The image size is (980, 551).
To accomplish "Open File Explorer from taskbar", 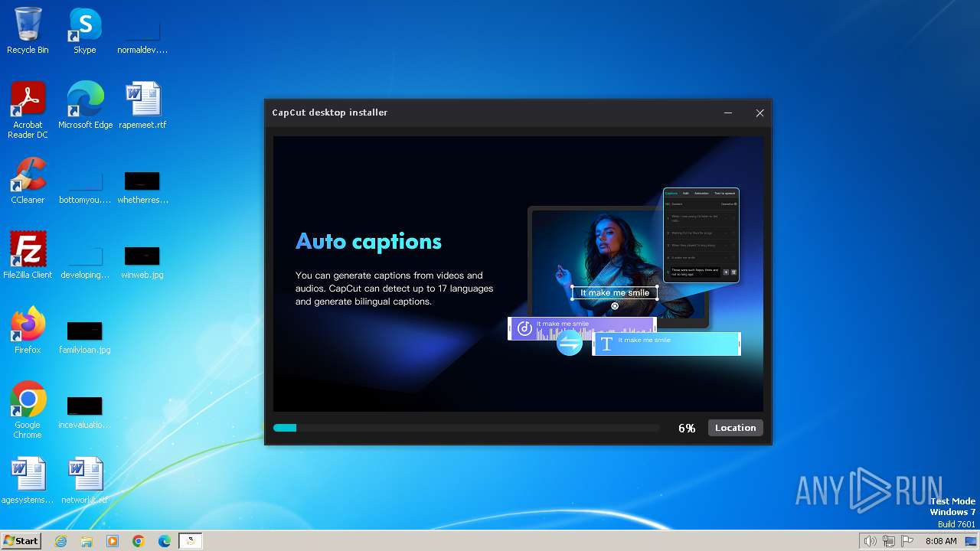I will pos(87,541).
